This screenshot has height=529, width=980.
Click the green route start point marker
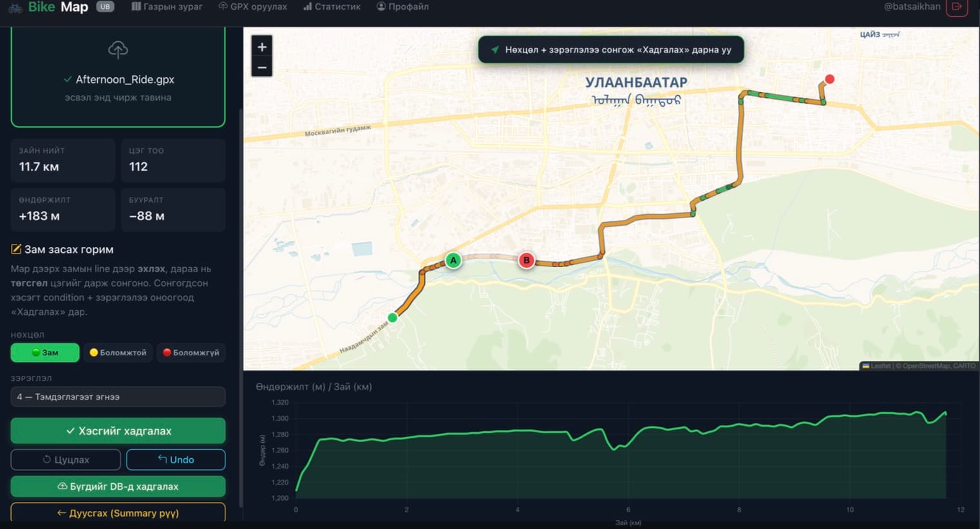[x=393, y=317]
